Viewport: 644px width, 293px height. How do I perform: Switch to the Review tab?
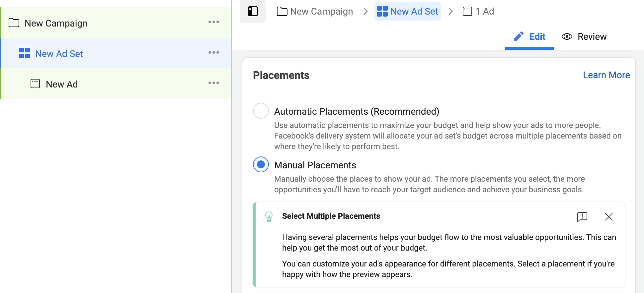[x=584, y=36]
